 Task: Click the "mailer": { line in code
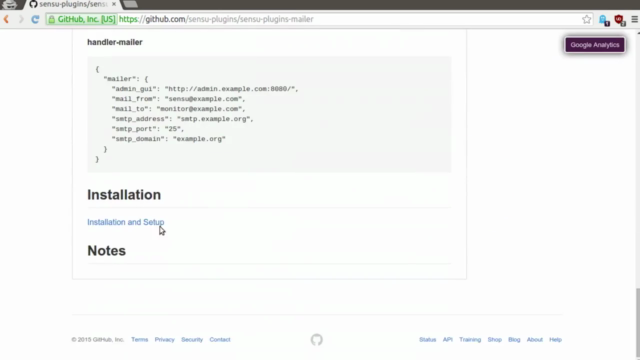[x=126, y=79]
